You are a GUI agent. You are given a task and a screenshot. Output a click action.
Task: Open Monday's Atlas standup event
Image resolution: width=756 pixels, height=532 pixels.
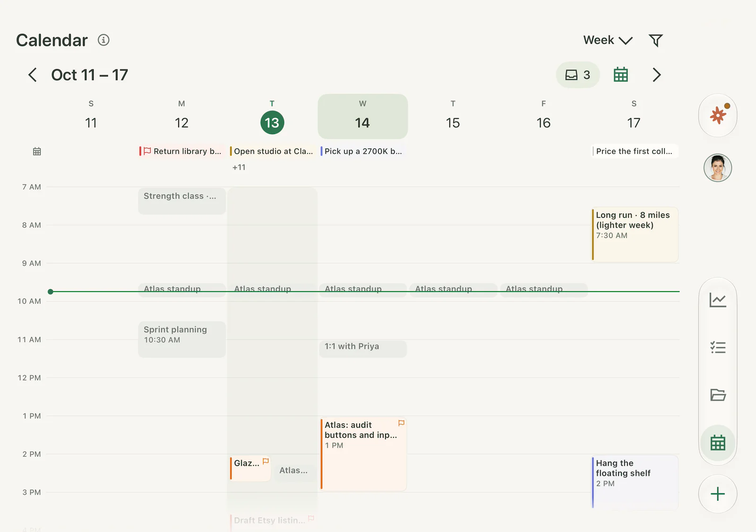[x=182, y=290]
